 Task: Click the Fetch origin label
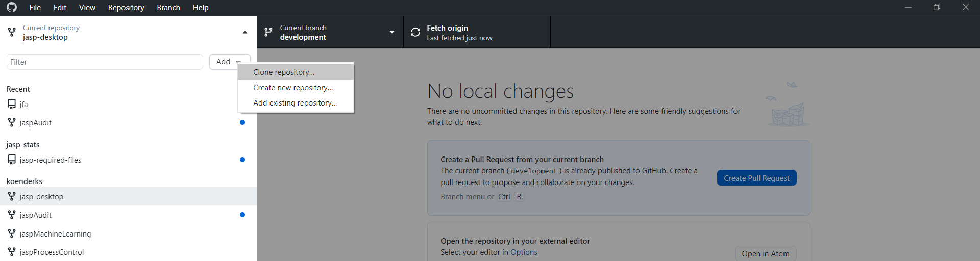[448, 28]
